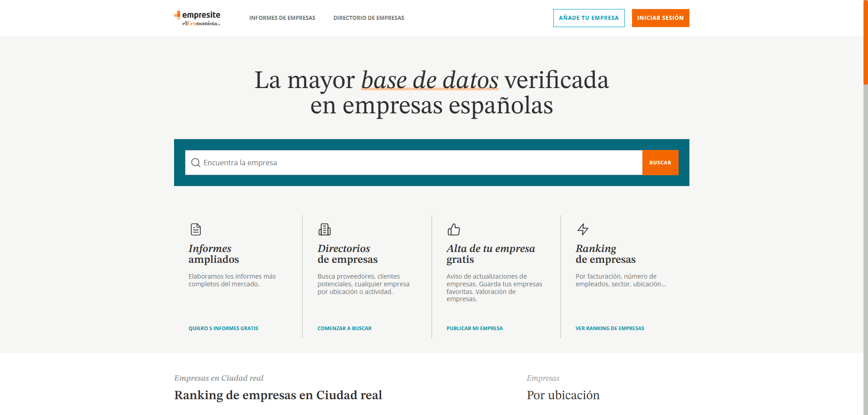This screenshot has width=868, height=415.
Task: Open QUIERO 5 INFORMES GRATIS link
Action: click(223, 328)
